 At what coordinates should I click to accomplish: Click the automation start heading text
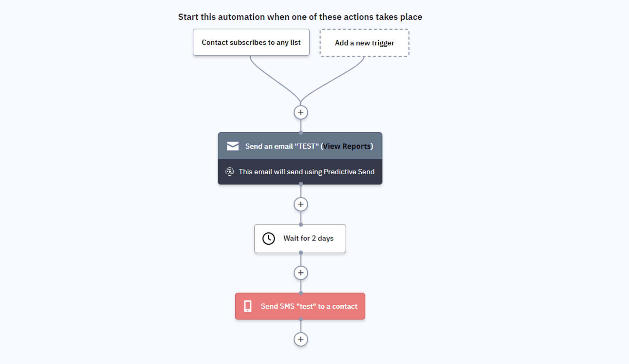pyautogui.click(x=300, y=17)
